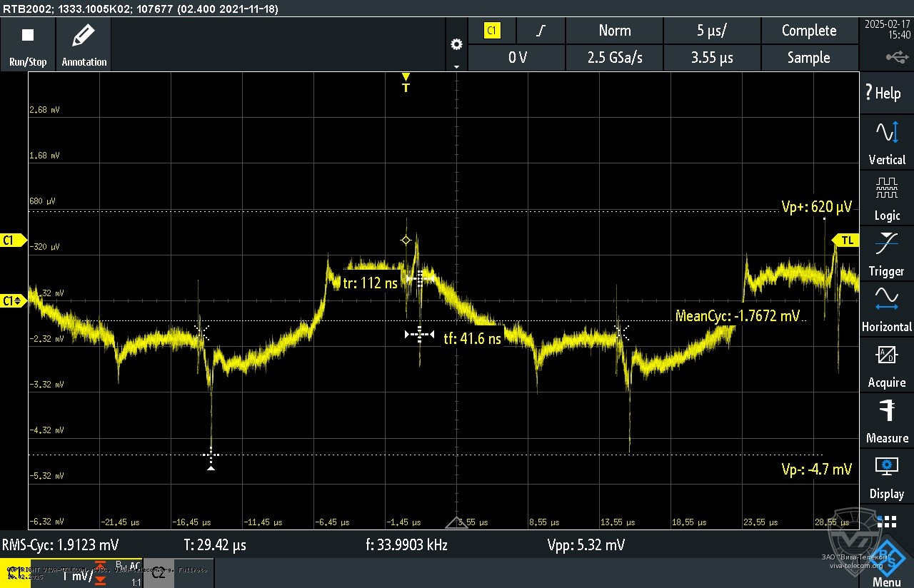Open the Vertical settings panel

[886, 141]
